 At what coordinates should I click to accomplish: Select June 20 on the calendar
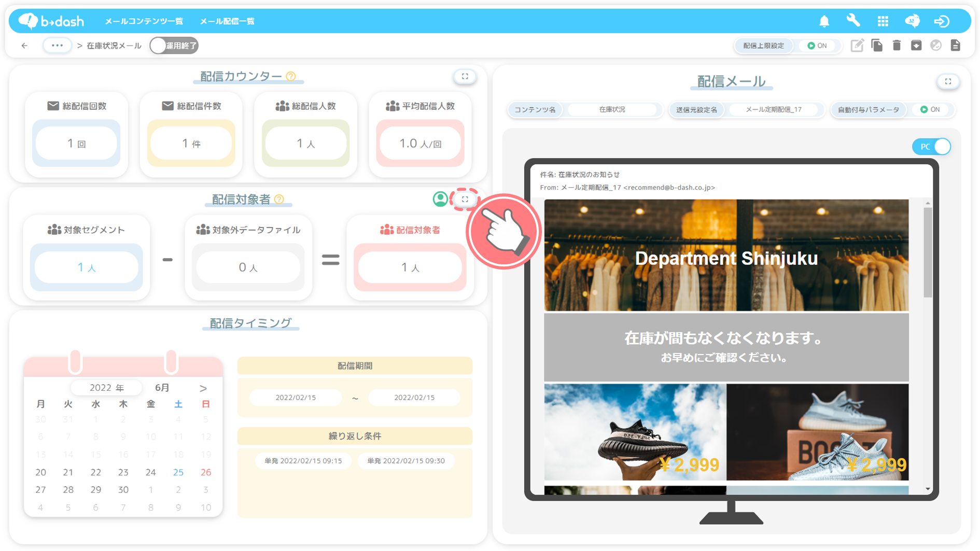40,472
